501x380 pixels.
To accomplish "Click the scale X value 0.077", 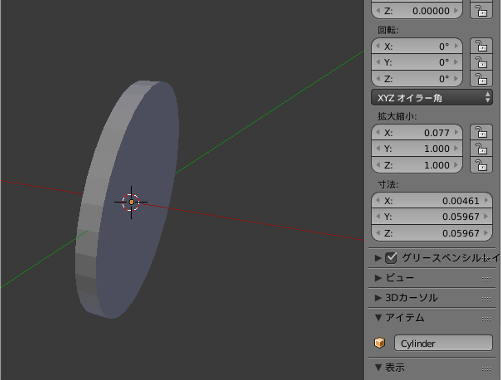I will 417,132.
